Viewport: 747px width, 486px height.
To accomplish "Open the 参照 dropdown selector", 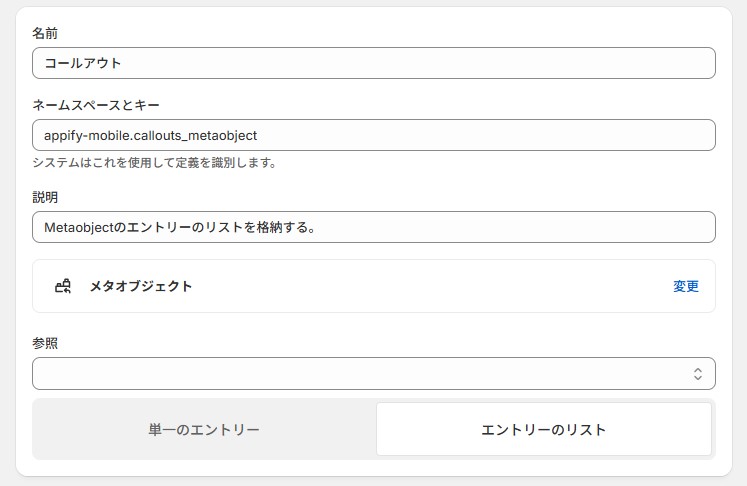I will click(x=374, y=374).
